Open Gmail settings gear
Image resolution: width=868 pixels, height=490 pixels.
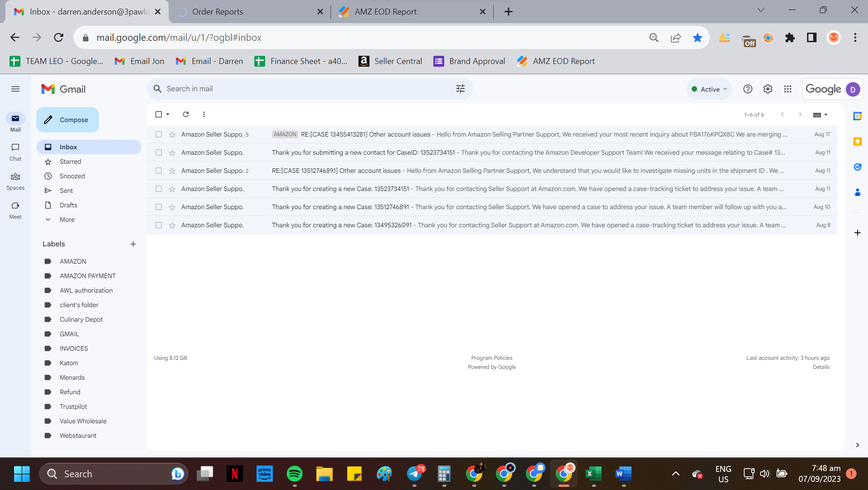point(768,89)
